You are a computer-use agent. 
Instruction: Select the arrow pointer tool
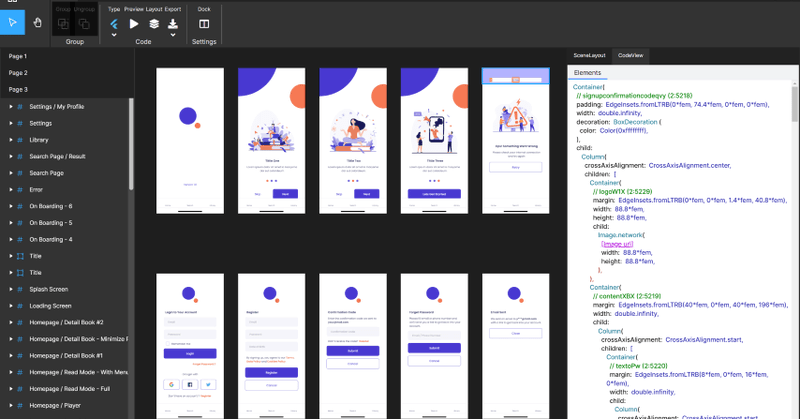(x=12, y=22)
